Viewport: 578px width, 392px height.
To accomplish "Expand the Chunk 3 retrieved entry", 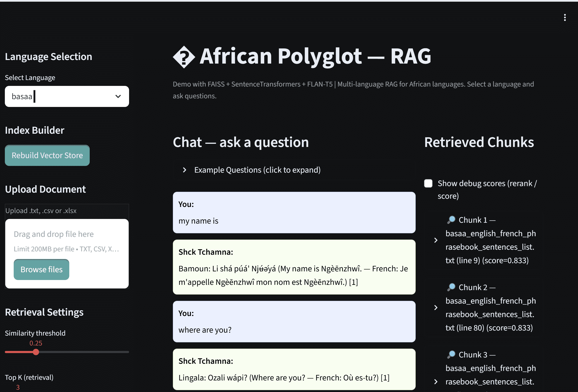I will 436,381.
